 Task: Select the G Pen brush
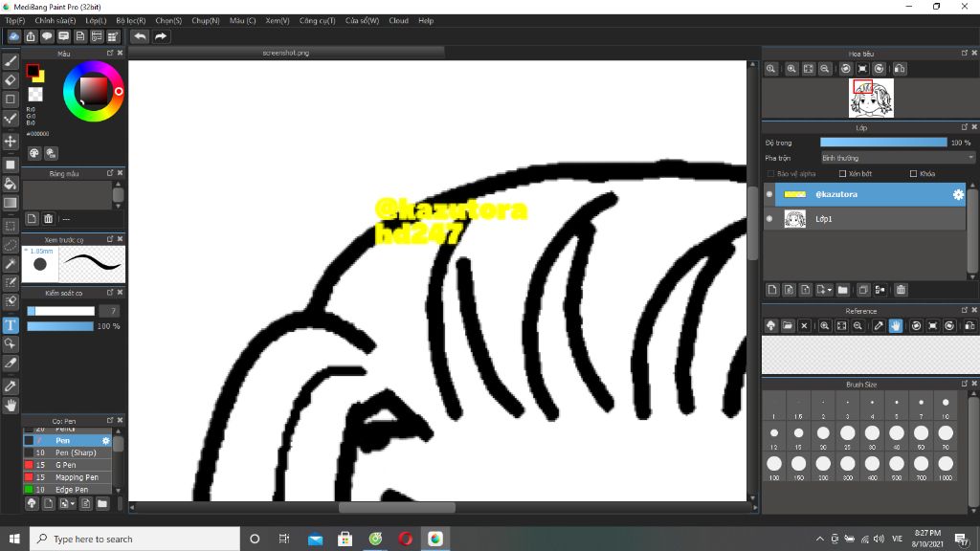pos(68,465)
